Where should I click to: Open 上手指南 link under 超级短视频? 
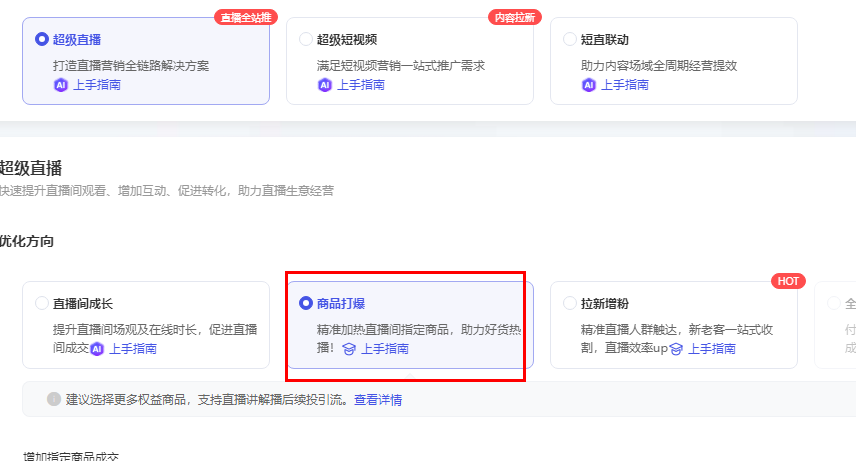tap(361, 85)
